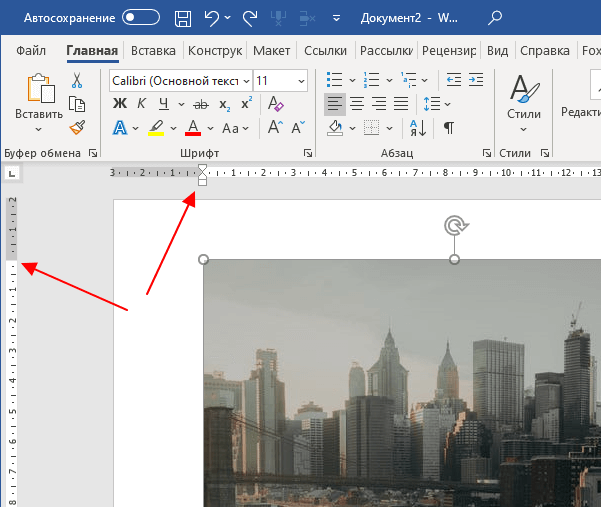Image resolution: width=601 pixels, height=507 pixels.
Task: Switch to the Макет tab
Action: tap(271, 51)
